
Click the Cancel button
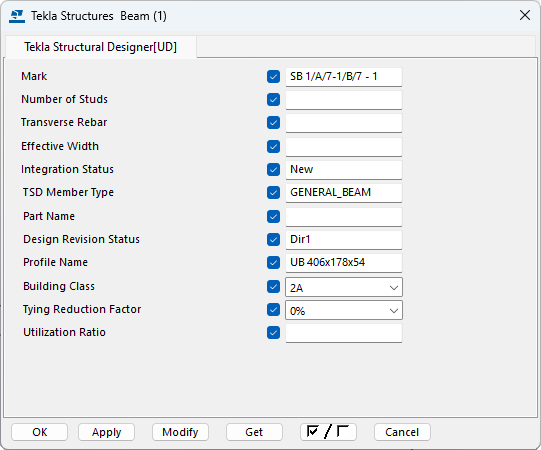tap(402, 432)
